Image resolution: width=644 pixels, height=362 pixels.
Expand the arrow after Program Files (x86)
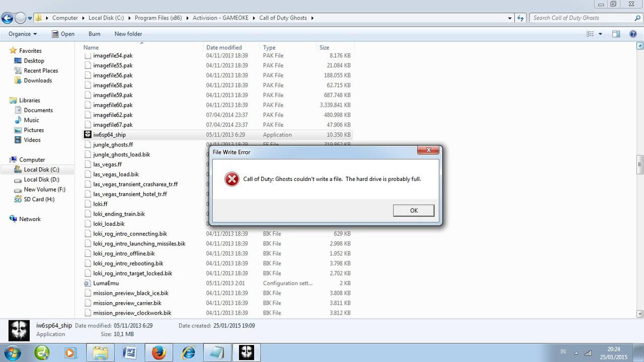click(x=187, y=18)
